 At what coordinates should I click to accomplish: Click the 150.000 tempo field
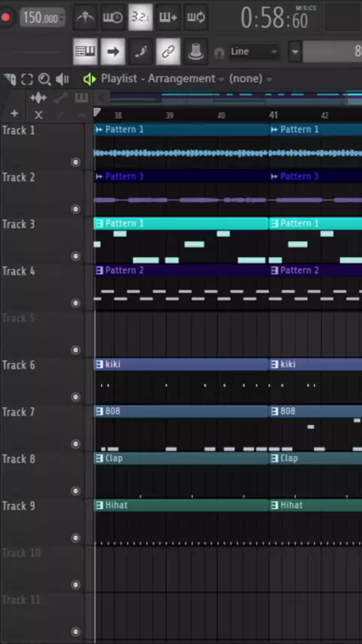click(x=42, y=17)
